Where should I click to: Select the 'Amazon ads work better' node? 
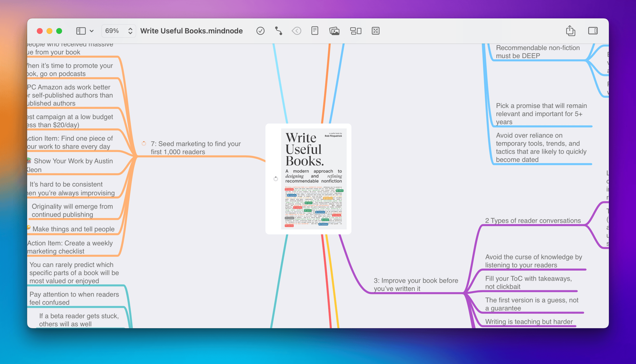pyautogui.click(x=70, y=95)
